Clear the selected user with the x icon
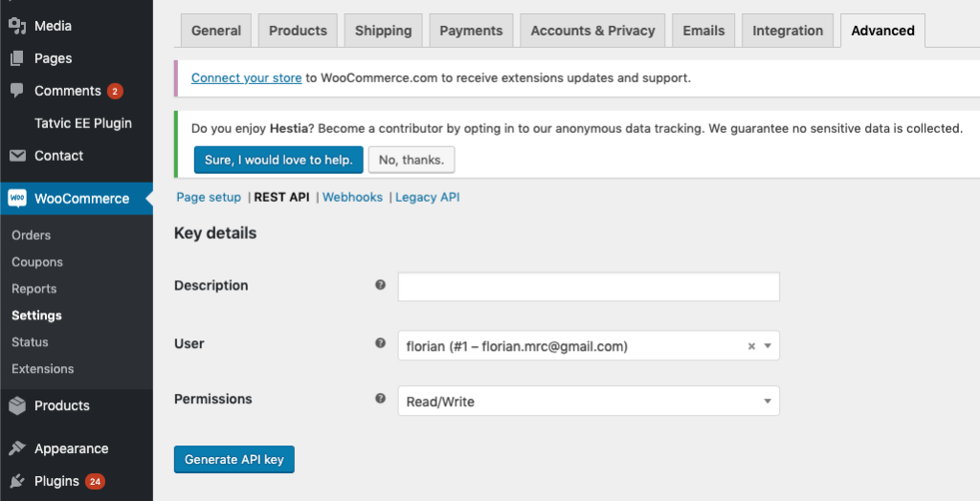This screenshot has width=980, height=501. (752, 346)
